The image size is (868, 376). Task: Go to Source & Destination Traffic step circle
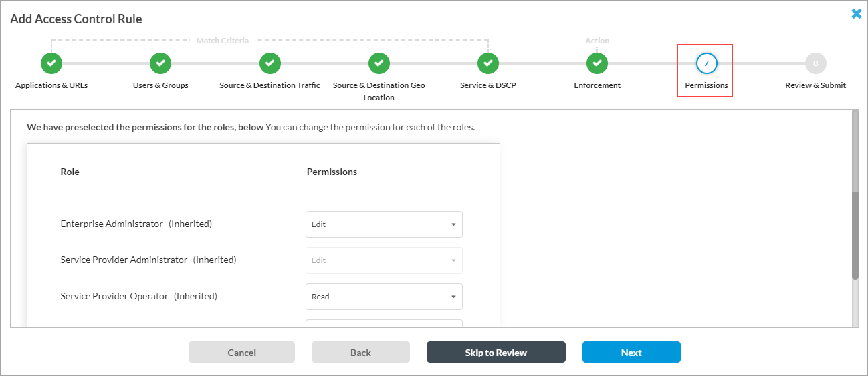(269, 63)
